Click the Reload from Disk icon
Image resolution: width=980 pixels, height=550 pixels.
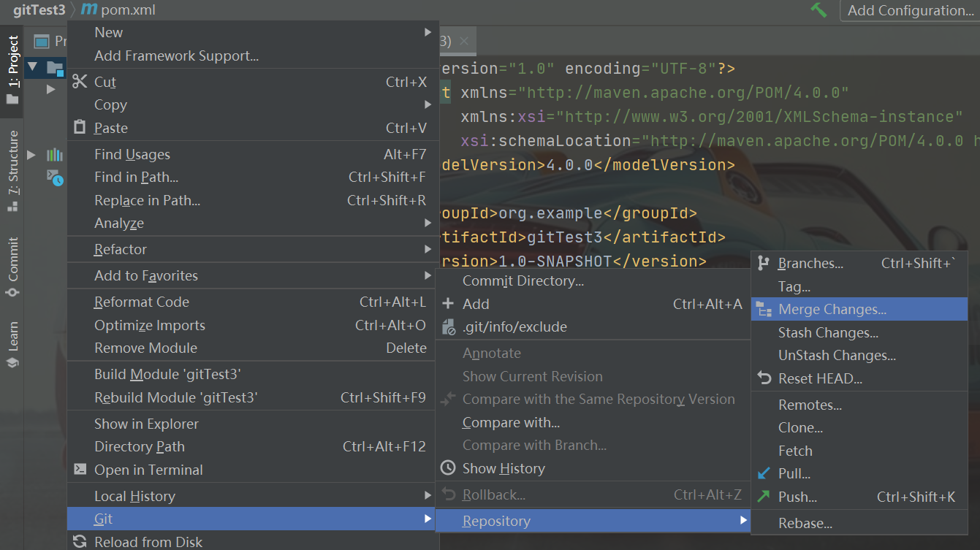[x=80, y=542]
